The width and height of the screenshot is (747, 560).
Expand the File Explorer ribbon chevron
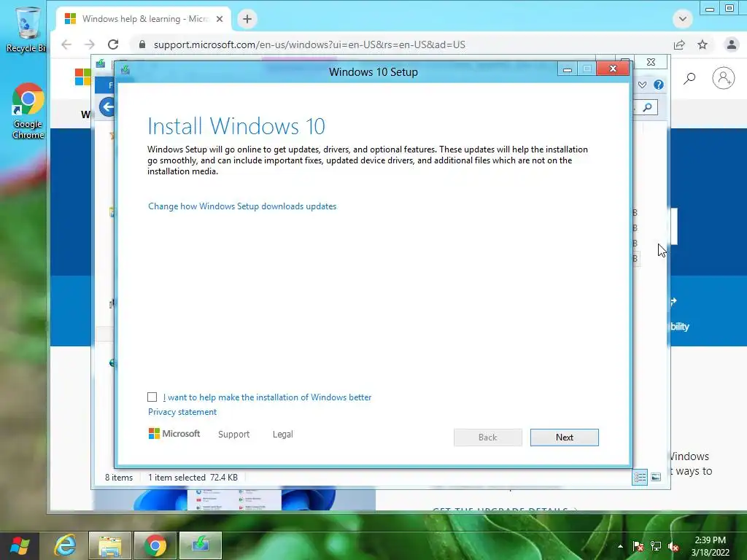[x=642, y=85]
